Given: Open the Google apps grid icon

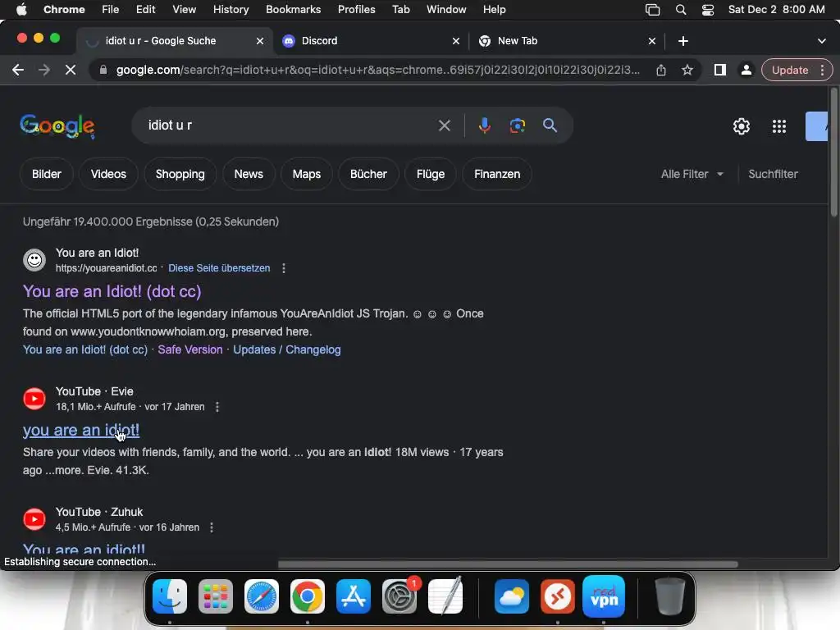Looking at the screenshot, I should [x=779, y=126].
